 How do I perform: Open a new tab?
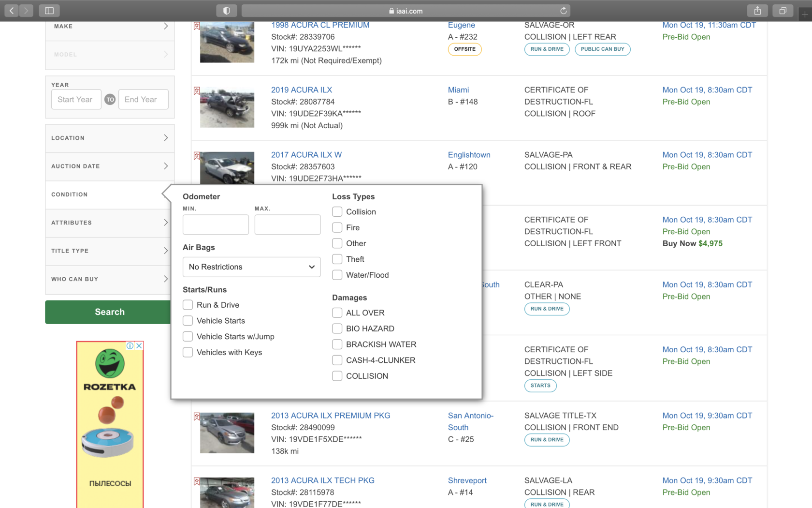coord(805,14)
